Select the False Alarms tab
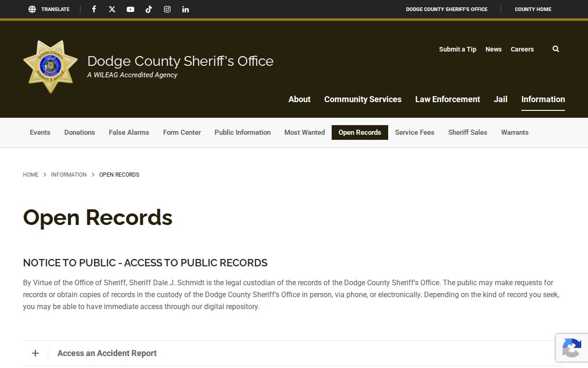Screen dimensions: 588x368 [129, 132]
